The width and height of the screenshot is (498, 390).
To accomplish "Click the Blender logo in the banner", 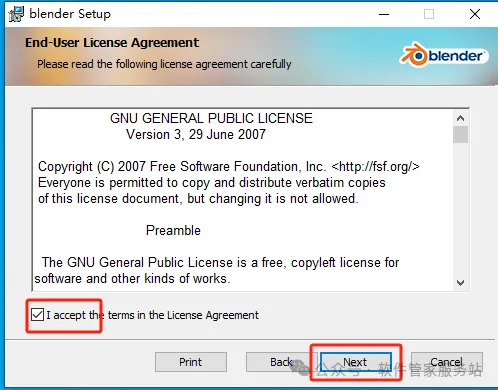I will point(444,55).
